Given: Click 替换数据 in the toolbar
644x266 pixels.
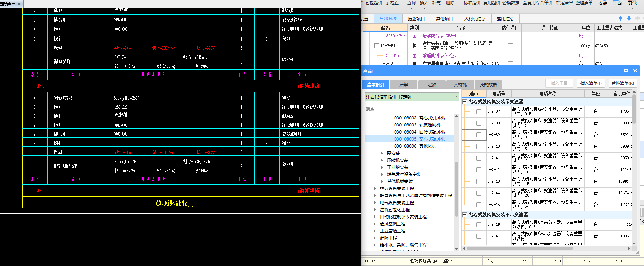Looking at the screenshot, I should click(511, 3).
